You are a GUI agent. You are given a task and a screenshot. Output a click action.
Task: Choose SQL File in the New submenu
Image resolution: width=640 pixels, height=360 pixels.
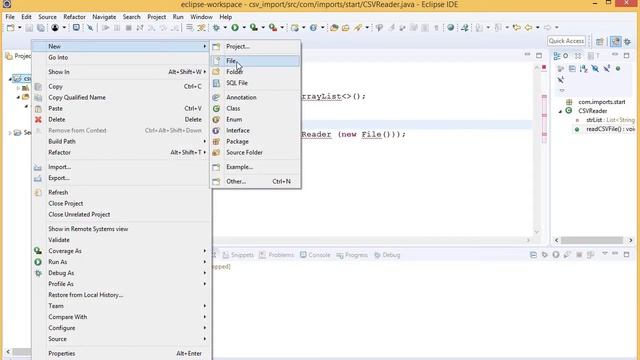click(256, 83)
